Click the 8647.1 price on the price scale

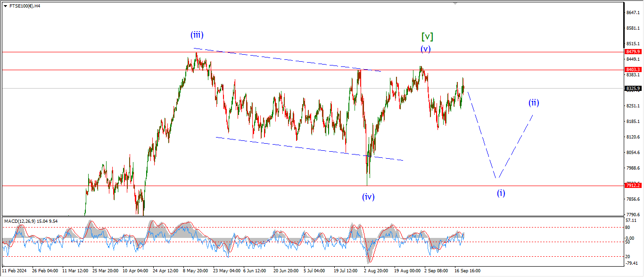click(632, 13)
